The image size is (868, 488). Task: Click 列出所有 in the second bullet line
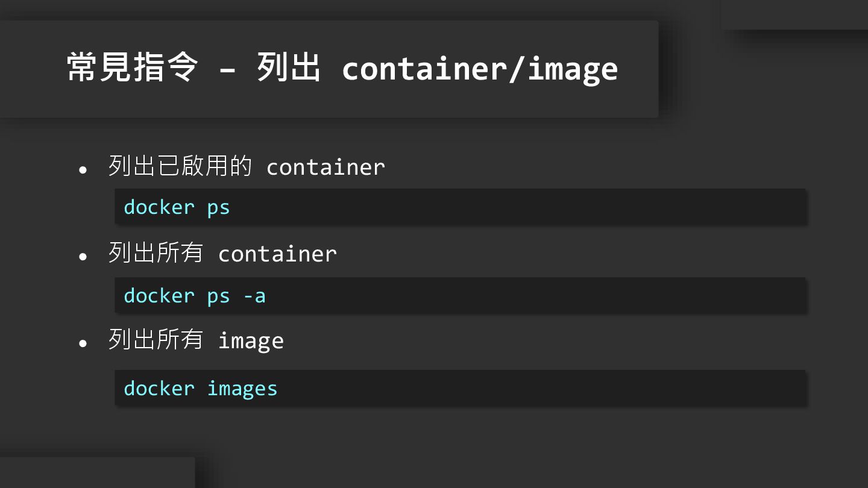tap(156, 253)
